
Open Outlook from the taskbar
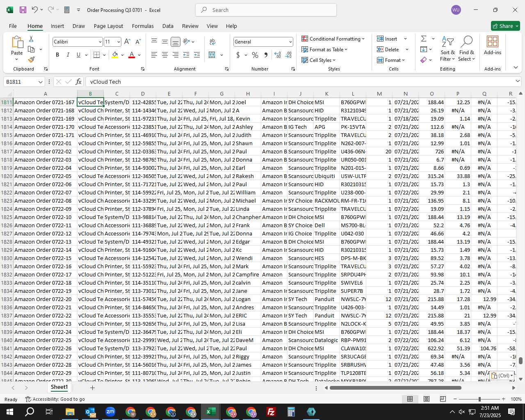click(x=90, y=412)
